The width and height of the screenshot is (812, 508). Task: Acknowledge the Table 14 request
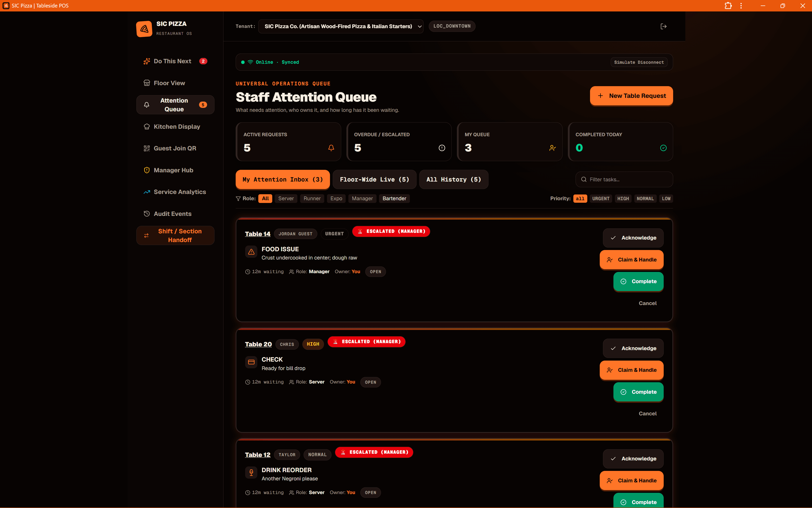coord(633,238)
